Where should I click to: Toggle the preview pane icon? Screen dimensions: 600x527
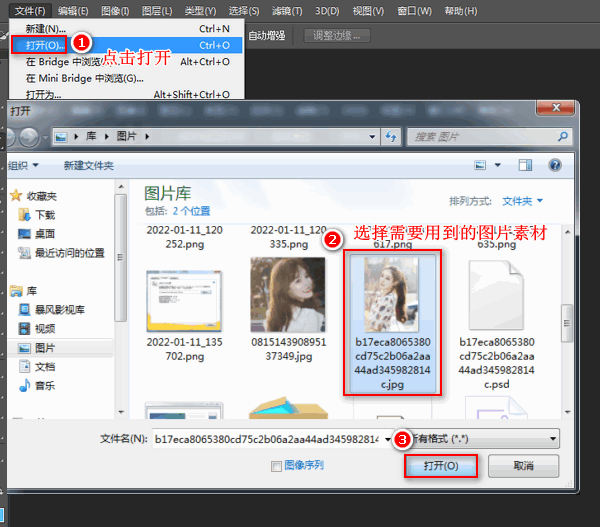click(525, 165)
